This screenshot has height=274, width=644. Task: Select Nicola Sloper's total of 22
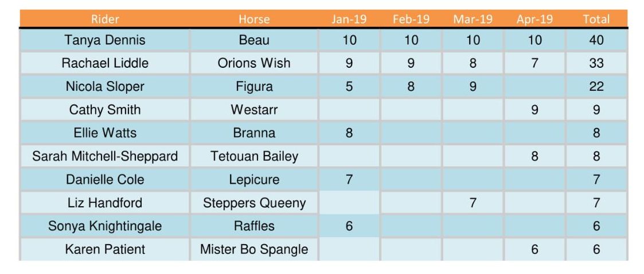[596, 86]
